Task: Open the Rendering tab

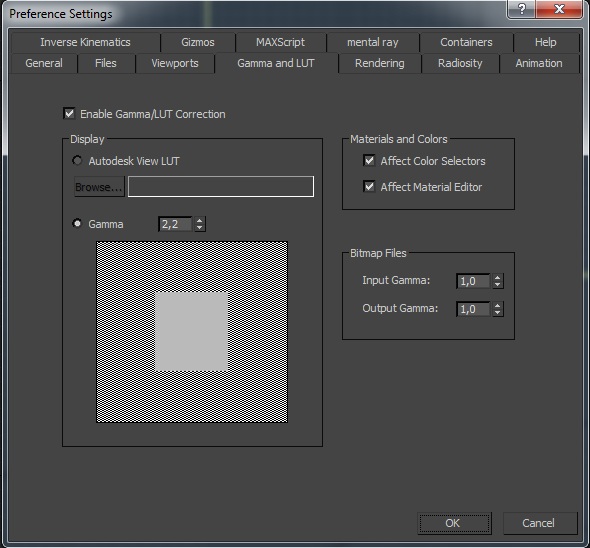Action: [x=380, y=63]
